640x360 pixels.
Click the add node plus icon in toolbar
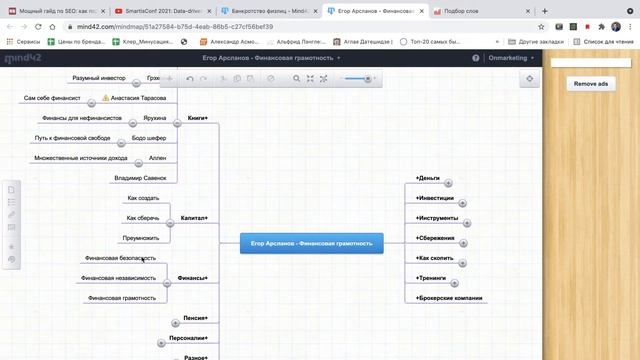169,78
